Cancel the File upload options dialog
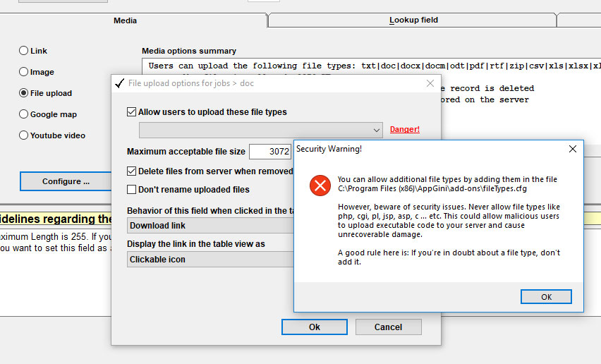Screen dimensions: 601x364 tap(388, 327)
